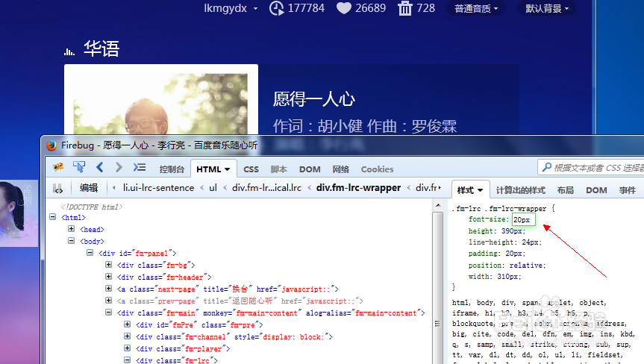Open the 样式 panel dropdown arrow
The height and width of the screenshot is (364, 644).
(x=480, y=190)
